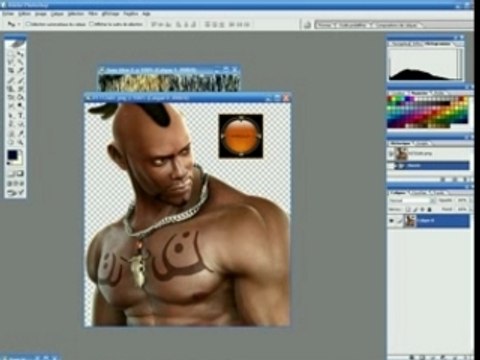Open the Image menu
The image size is (480, 360).
coord(41,14)
